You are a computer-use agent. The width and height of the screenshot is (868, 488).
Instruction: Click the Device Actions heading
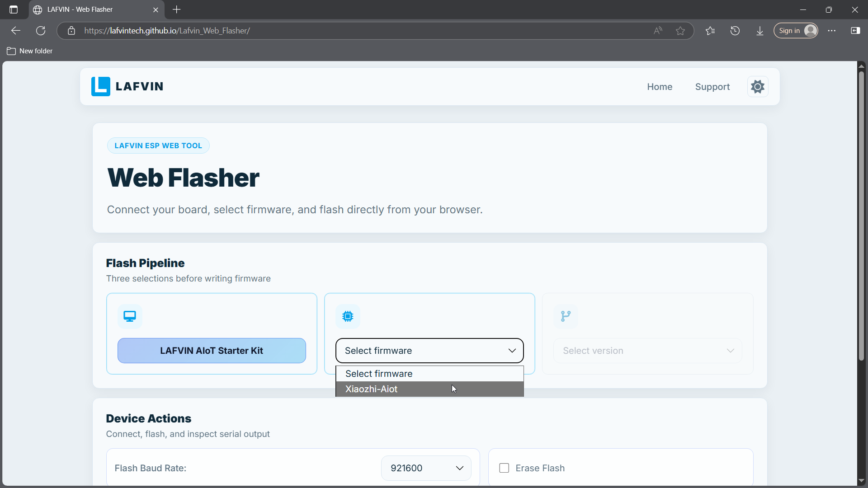pos(148,418)
